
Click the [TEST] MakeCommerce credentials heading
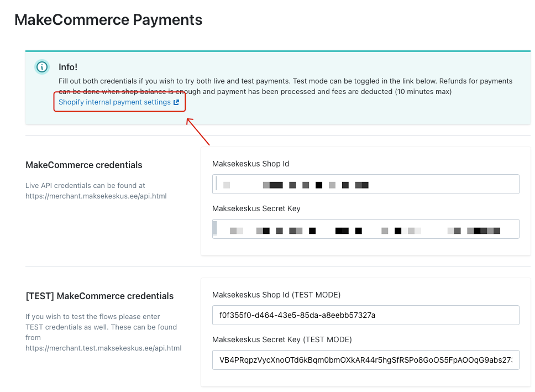[x=99, y=296]
